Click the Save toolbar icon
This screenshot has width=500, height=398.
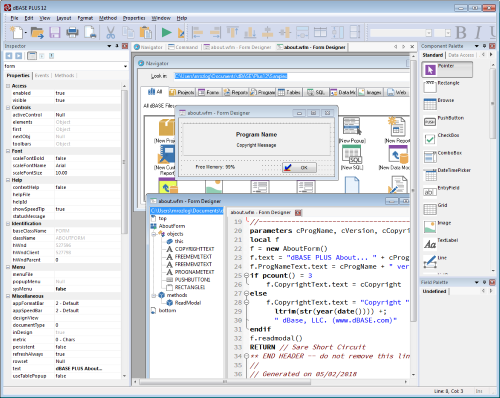pos(55,32)
